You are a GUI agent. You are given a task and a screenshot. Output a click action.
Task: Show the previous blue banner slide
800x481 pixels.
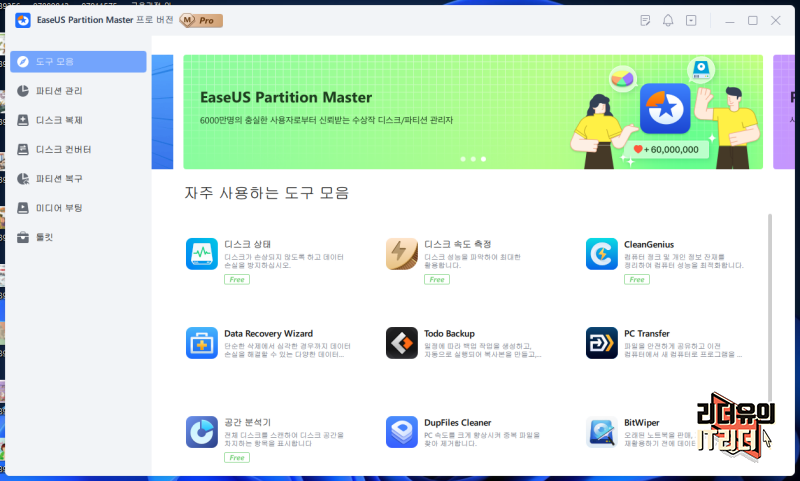[162, 112]
